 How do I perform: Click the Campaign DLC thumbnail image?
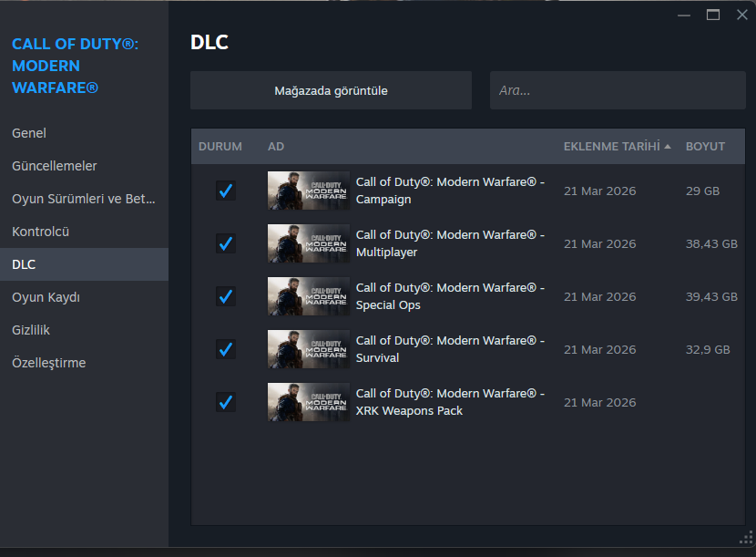(x=309, y=191)
